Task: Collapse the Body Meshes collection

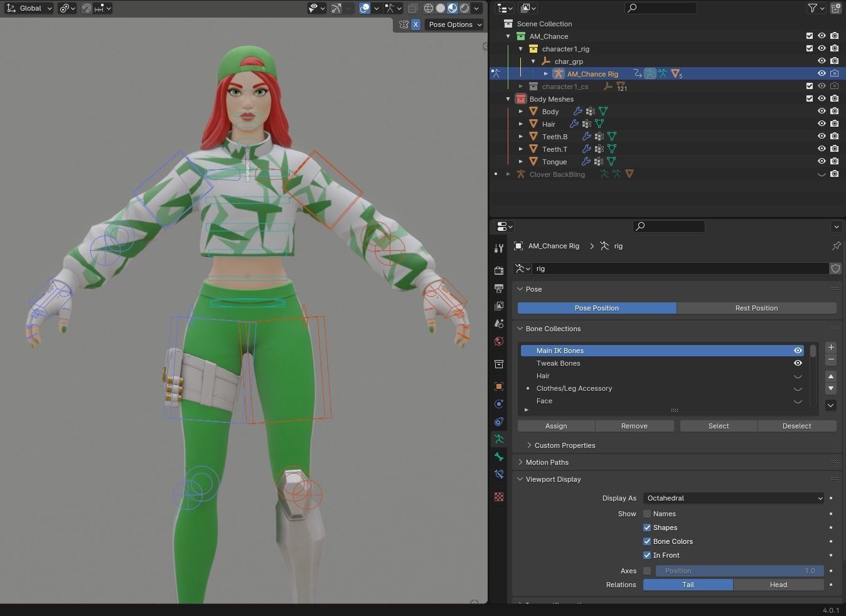Action: pyautogui.click(x=508, y=99)
